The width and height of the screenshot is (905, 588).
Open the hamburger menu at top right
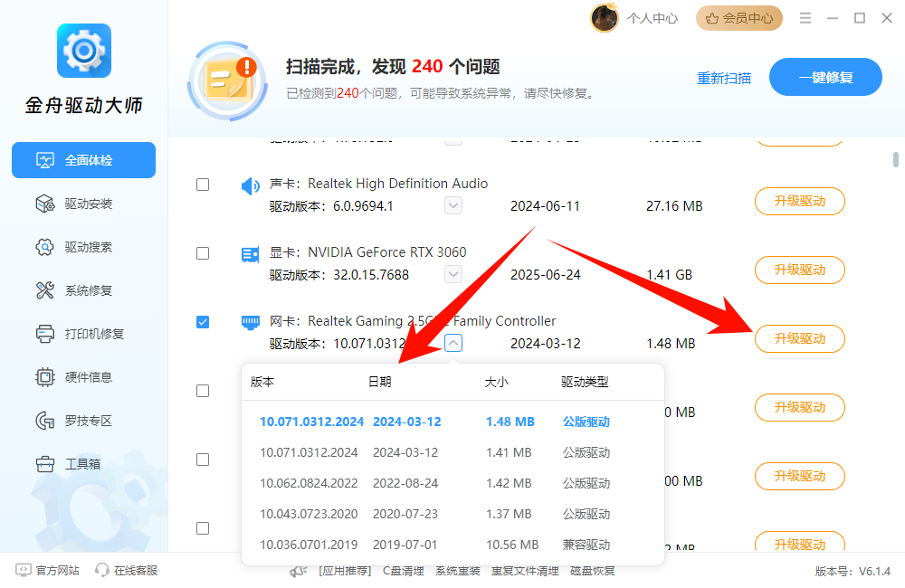[805, 17]
